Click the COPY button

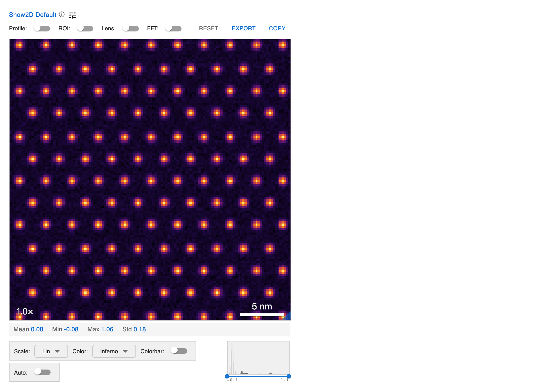point(277,28)
